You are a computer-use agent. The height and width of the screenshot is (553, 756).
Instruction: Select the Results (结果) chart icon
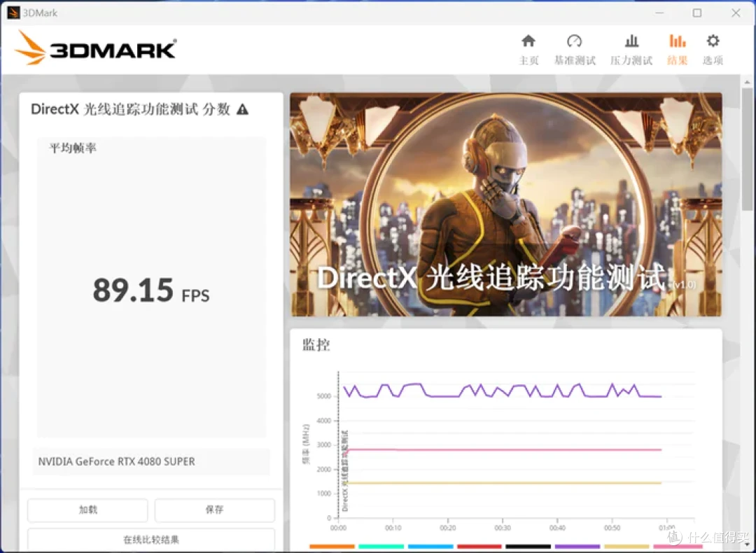(677, 41)
